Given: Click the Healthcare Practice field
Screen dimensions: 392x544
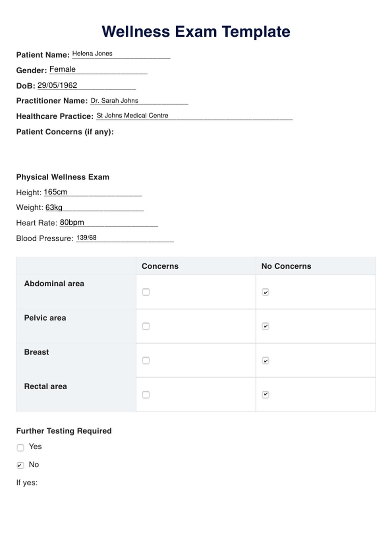Looking at the screenshot, I should (x=194, y=116).
